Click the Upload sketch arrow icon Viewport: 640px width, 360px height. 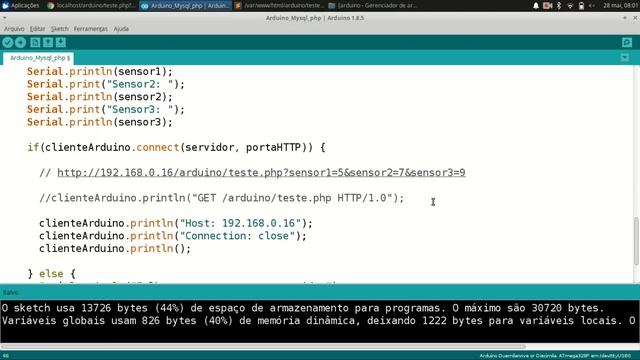point(20,42)
